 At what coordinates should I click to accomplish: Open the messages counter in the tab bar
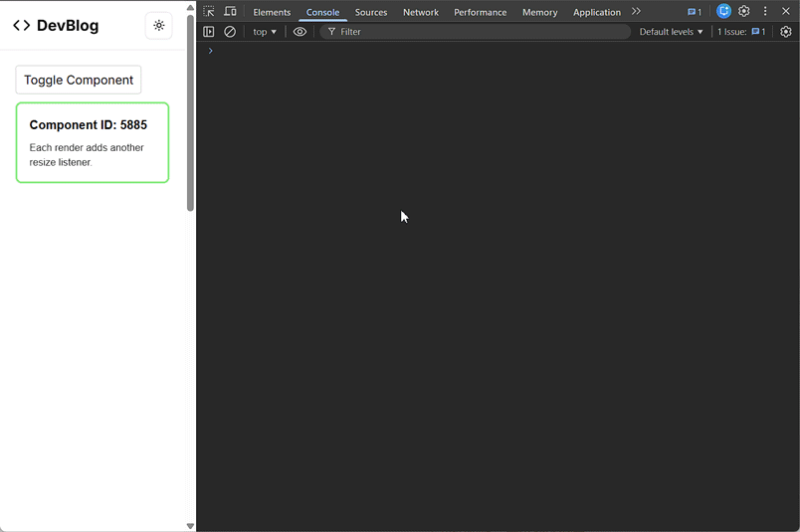[695, 12]
